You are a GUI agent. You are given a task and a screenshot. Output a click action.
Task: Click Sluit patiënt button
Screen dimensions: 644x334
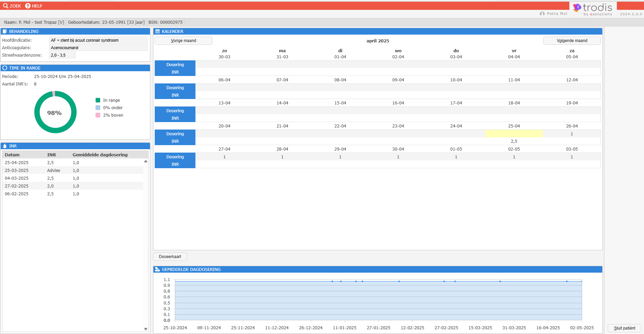[625, 328]
